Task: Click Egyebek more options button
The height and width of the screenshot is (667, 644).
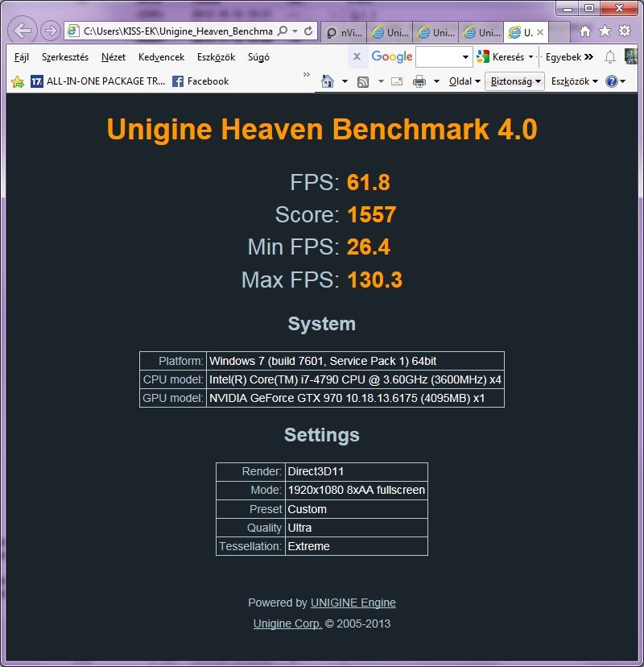Action: pos(569,57)
